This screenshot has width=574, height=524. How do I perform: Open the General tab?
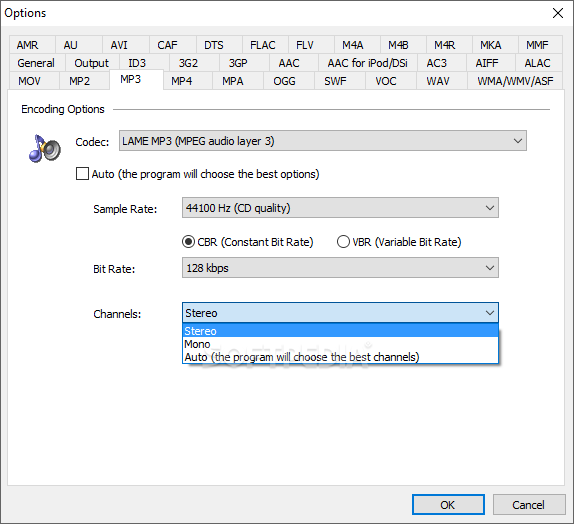37,63
